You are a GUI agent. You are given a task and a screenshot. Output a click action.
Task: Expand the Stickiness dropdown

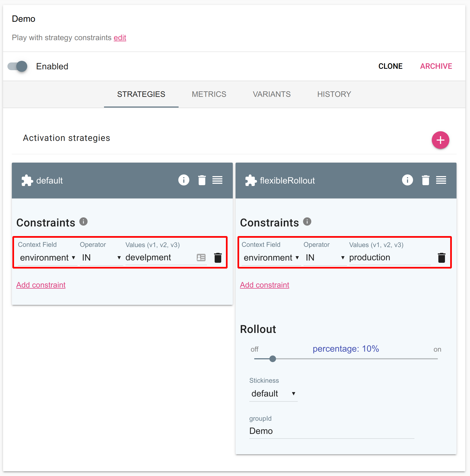(273, 394)
